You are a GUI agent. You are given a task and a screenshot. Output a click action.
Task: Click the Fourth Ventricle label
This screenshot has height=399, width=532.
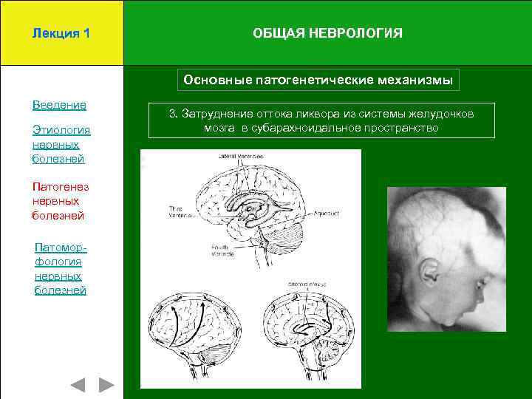coord(223,250)
